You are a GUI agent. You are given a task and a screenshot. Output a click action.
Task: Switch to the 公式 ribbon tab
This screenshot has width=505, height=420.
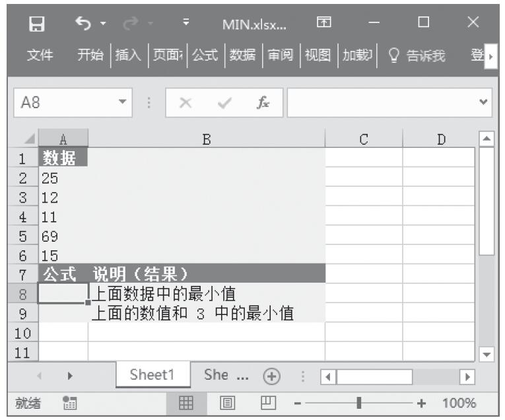205,55
